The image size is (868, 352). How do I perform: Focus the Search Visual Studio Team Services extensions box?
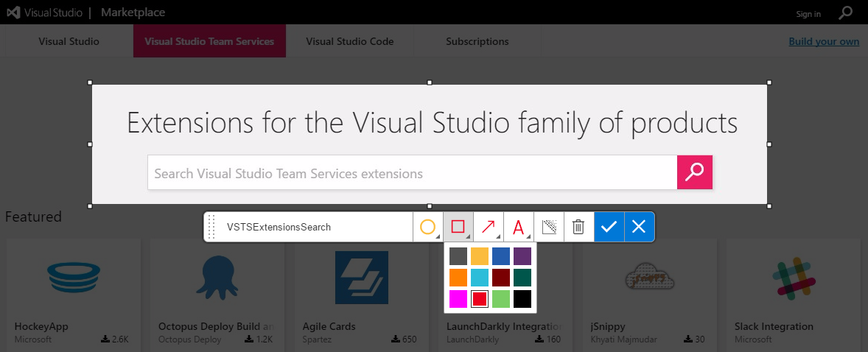pyautogui.click(x=413, y=174)
